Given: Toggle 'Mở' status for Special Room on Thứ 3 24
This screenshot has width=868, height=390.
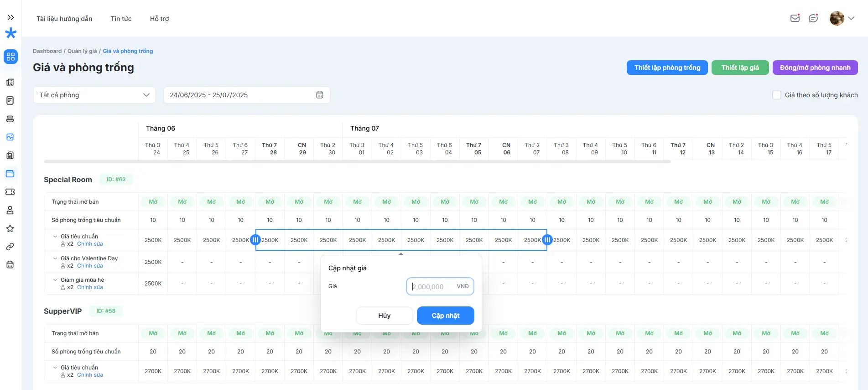Looking at the screenshot, I should click(153, 202).
